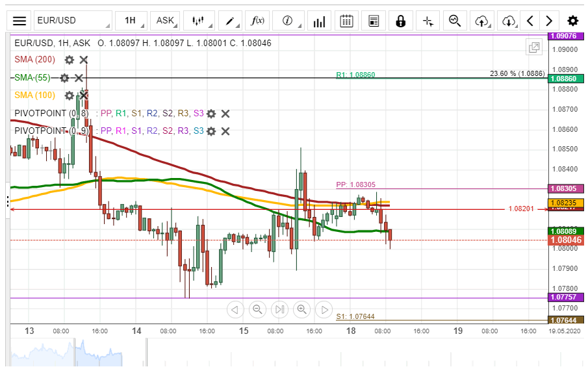
Task: Click the 1.08089 green SMA price tag
Action: 566,231
